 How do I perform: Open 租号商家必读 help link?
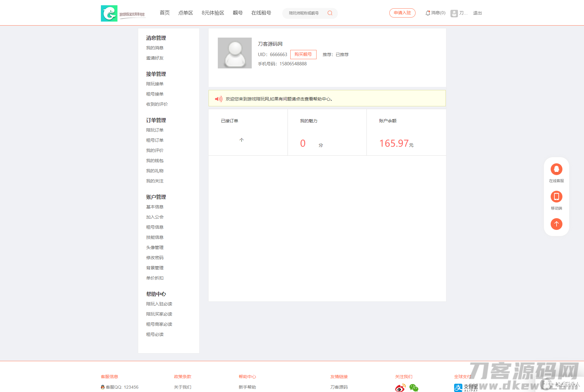tap(159, 324)
